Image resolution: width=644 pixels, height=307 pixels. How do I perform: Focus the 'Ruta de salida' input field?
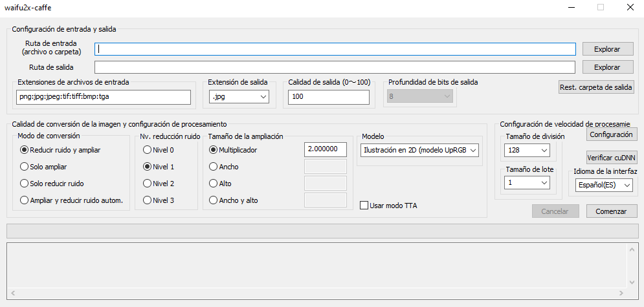tap(335, 67)
